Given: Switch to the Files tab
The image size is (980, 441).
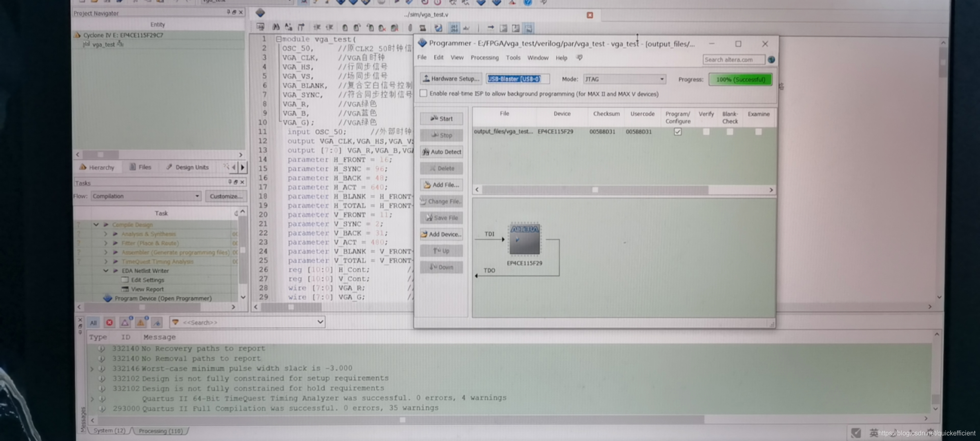Looking at the screenshot, I should click(x=140, y=167).
